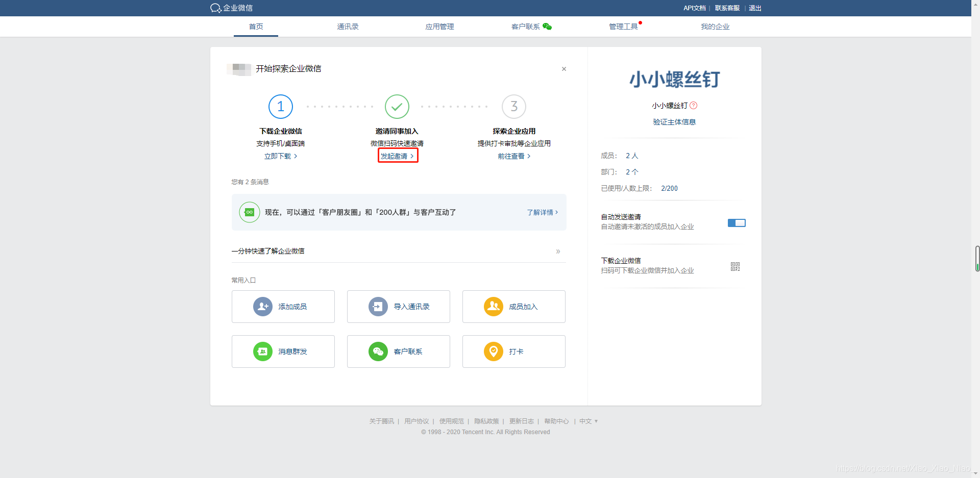This screenshot has width=980, height=478.
Task: Click the 打卡 button
Action: click(x=514, y=351)
